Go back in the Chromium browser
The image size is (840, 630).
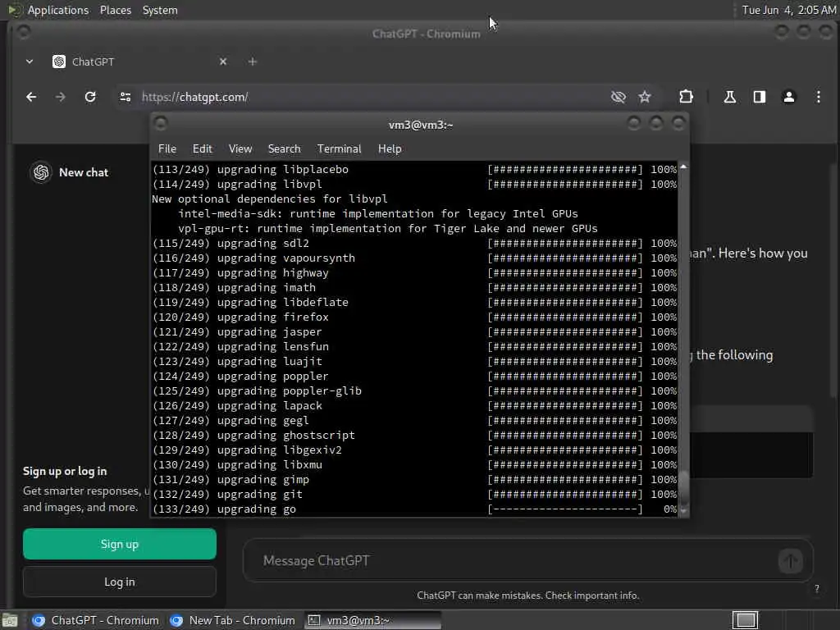pos(31,97)
